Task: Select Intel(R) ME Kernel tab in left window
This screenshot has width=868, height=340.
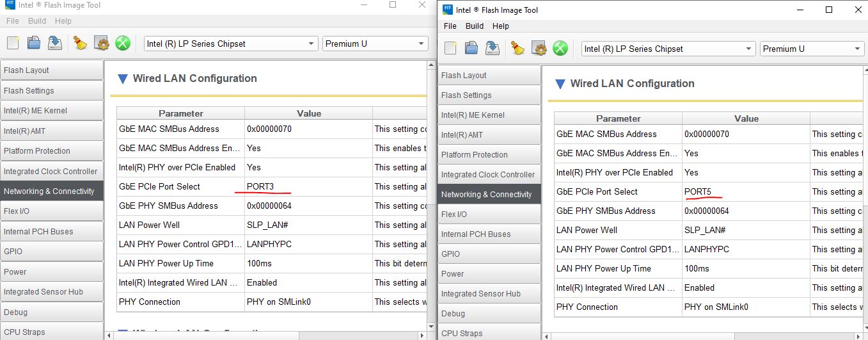Action: coord(51,110)
